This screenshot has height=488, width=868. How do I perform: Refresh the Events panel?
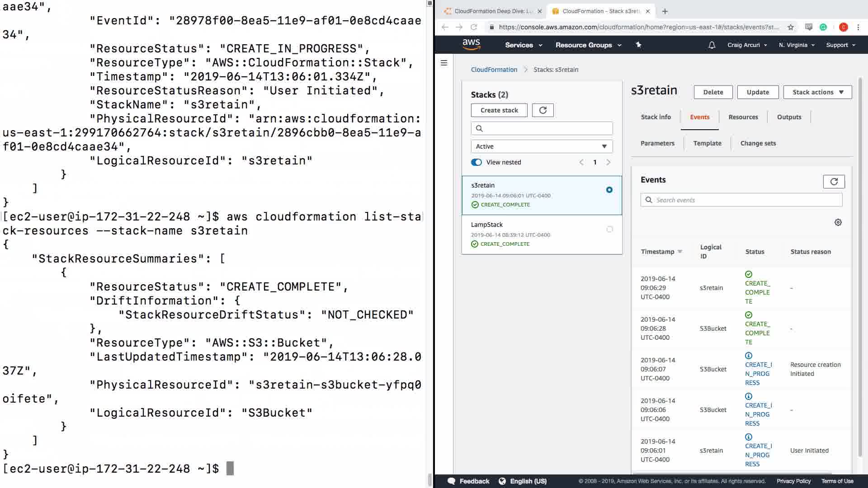(834, 182)
